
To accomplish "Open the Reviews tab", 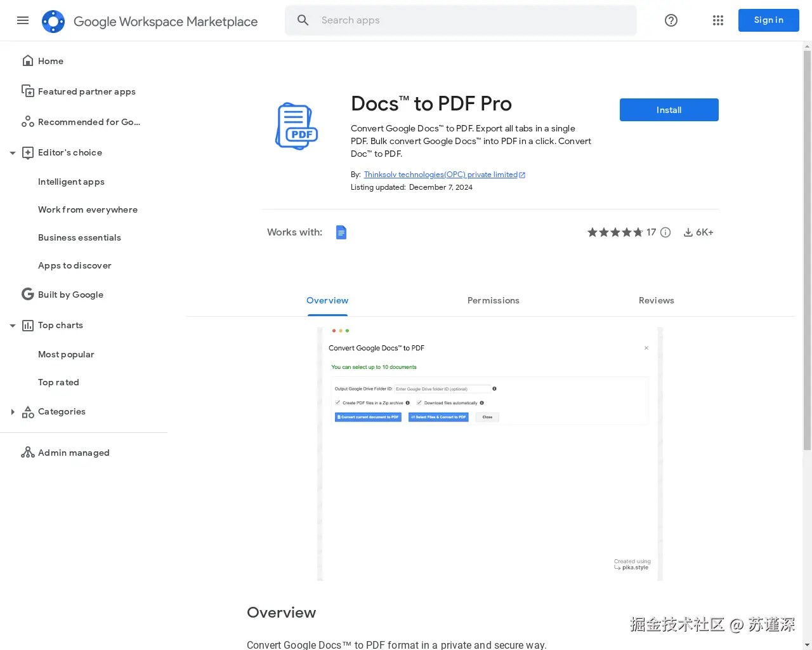I will pos(657,300).
